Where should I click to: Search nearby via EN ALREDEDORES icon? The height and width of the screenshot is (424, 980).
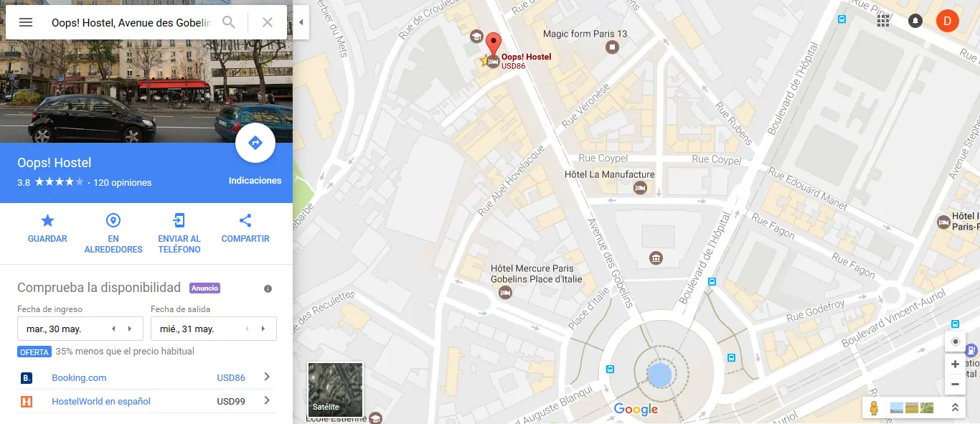[x=113, y=220]
